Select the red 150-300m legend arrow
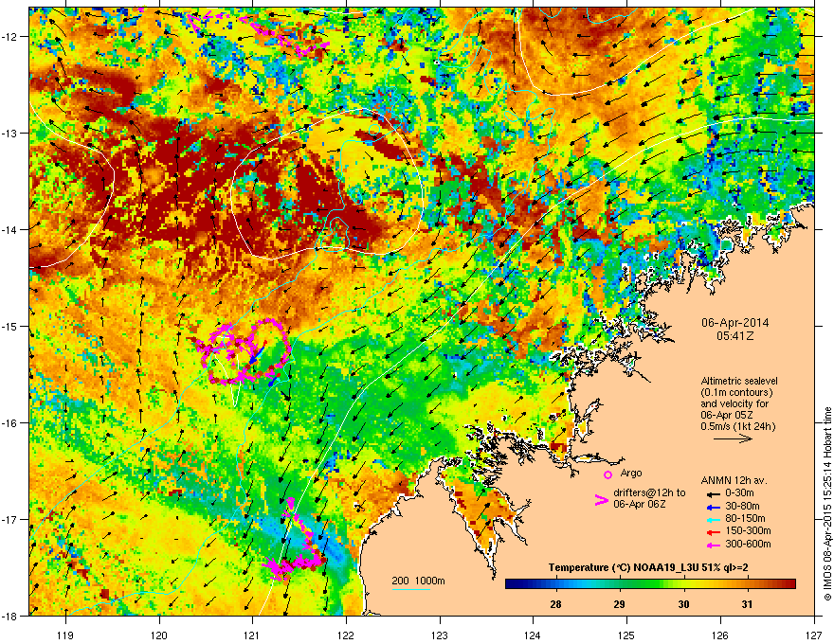This screenshot has width=834, height=644. [x=712, y=531]
